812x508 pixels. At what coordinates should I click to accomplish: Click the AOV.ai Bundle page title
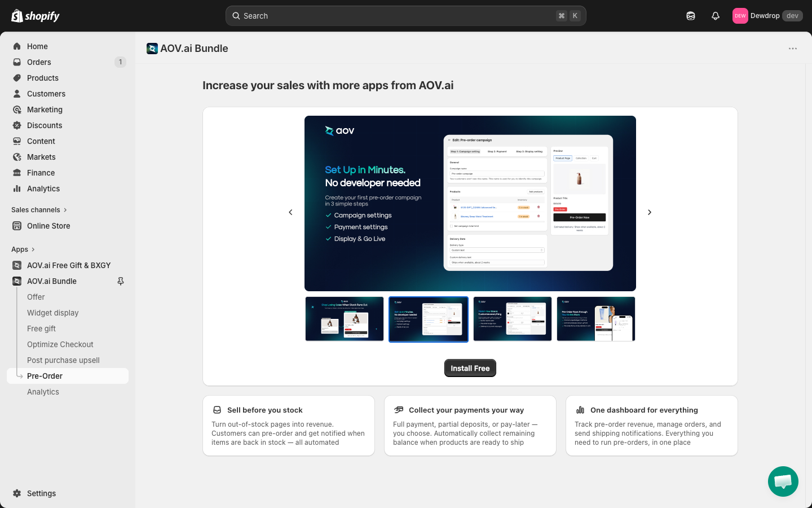[x=194, y=49]
